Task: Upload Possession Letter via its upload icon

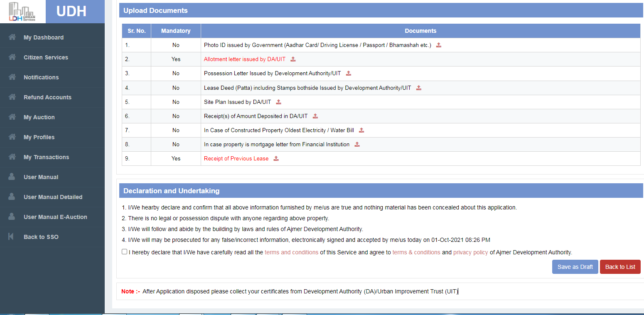Action: pyautogui.click(x=348, y=73)
